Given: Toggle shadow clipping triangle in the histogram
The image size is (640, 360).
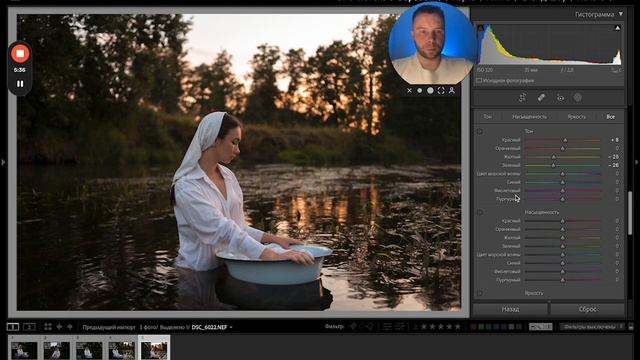Looking at the screenshot, I should click(x=480, y=28).
